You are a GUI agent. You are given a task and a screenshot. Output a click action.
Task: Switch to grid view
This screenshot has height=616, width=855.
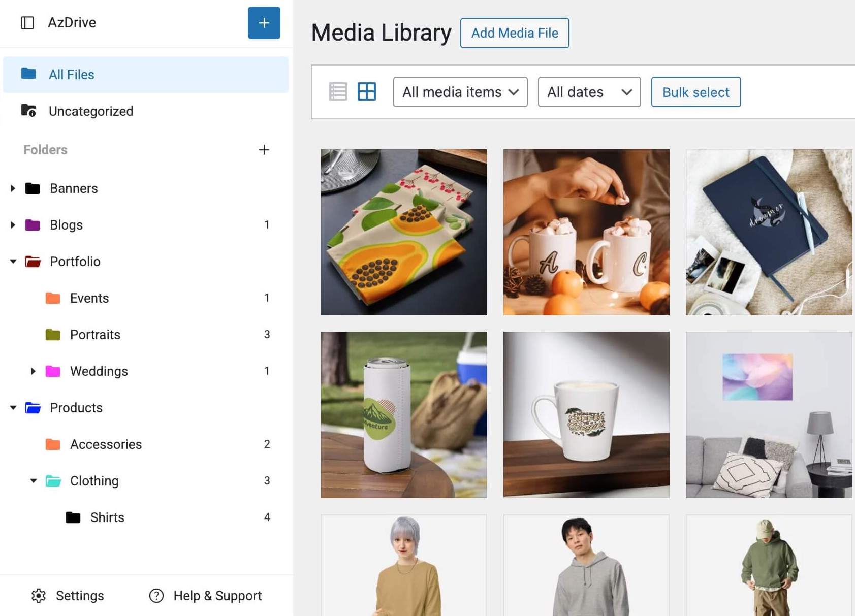coord(366,92)
